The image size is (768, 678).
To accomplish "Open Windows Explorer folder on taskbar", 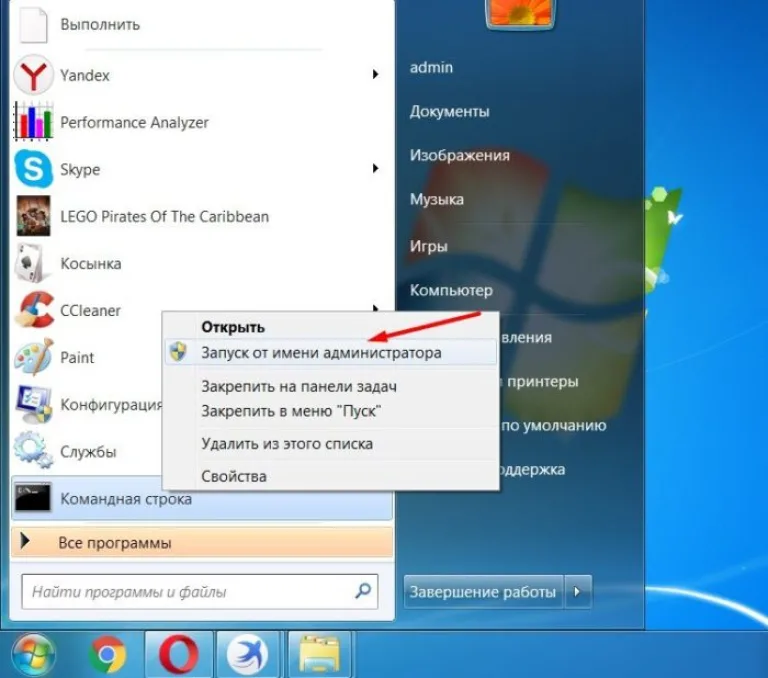I will coord(319,654).
